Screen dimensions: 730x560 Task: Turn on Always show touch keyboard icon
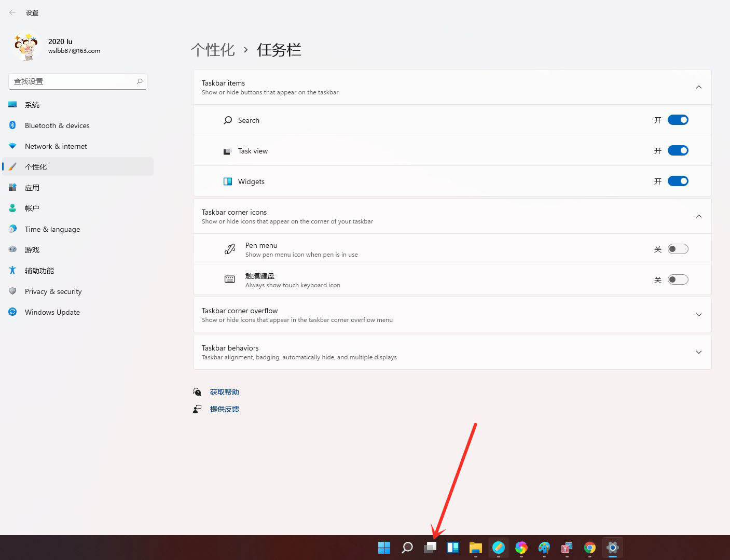point(678,279)
